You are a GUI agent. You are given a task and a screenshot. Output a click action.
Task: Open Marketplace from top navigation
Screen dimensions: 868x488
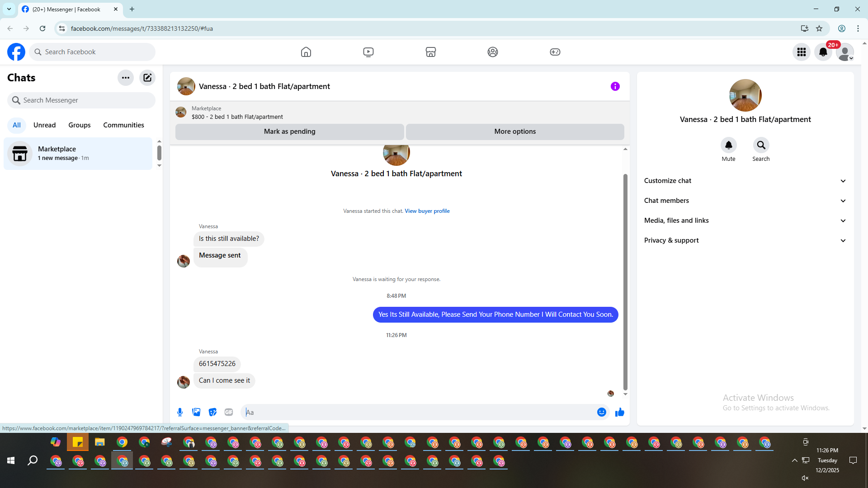(x=430, y=52)
